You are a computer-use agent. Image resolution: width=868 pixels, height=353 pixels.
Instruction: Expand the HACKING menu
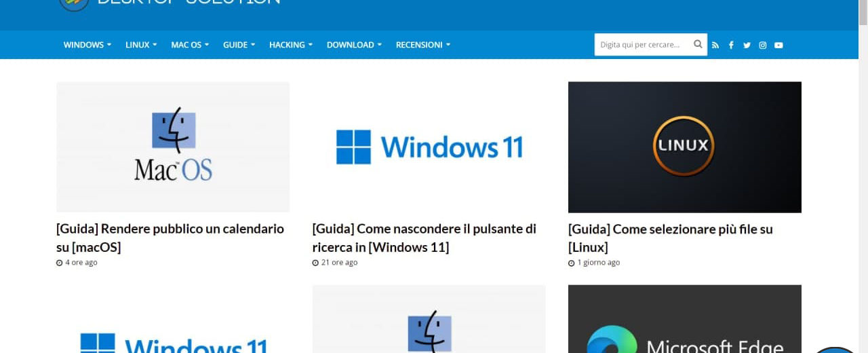[291, 45]
